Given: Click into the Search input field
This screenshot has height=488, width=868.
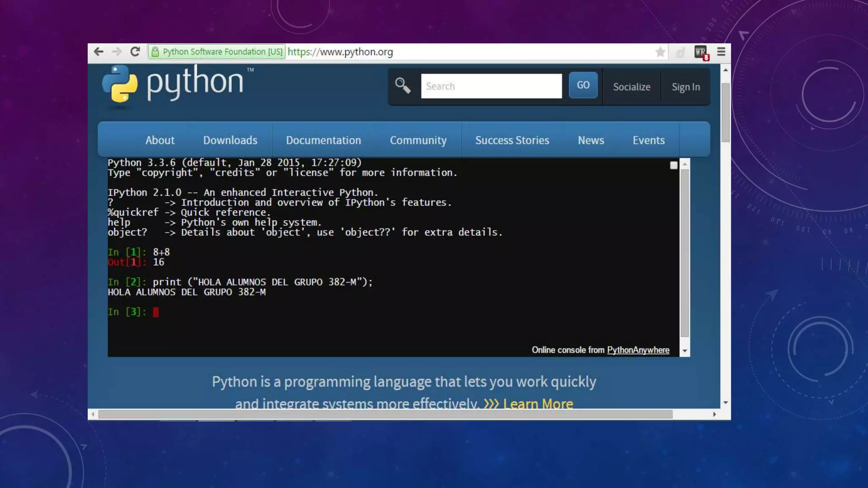Looking at the screenshot, I should coord(491,86).
